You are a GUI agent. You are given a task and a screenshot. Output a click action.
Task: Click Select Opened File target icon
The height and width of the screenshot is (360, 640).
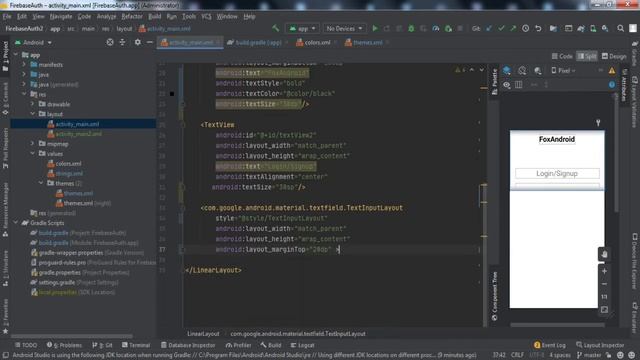(x=110, y=42)
